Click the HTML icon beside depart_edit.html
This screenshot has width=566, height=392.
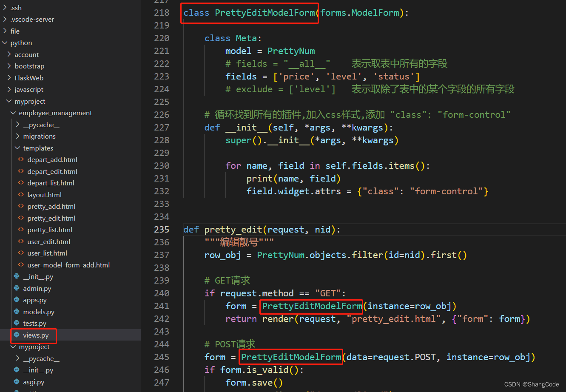pyautogui.click(x=21, y=171)
